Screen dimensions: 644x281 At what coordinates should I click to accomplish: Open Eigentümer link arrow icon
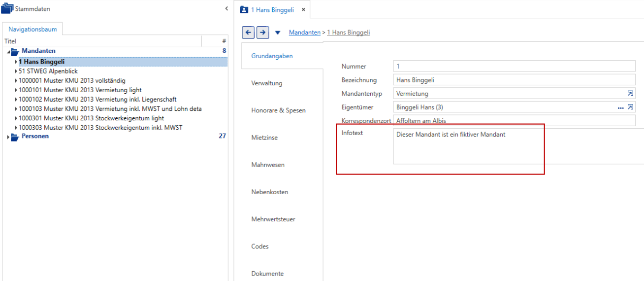630,107
